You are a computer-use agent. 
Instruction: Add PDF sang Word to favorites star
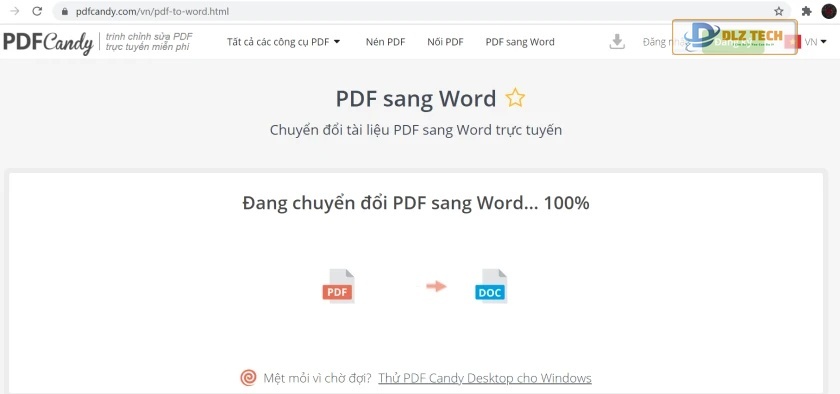tap(515, 98)
